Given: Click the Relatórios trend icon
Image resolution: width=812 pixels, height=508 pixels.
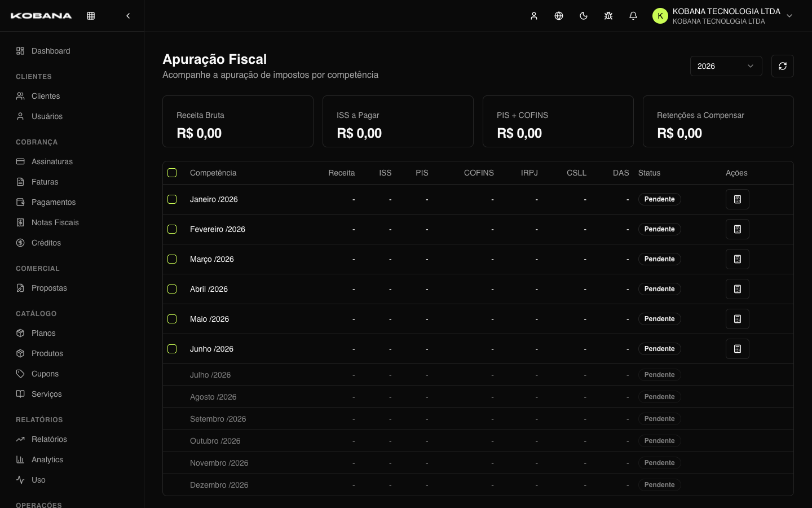Looking at the screenshot, I should [x=20, y=439].
